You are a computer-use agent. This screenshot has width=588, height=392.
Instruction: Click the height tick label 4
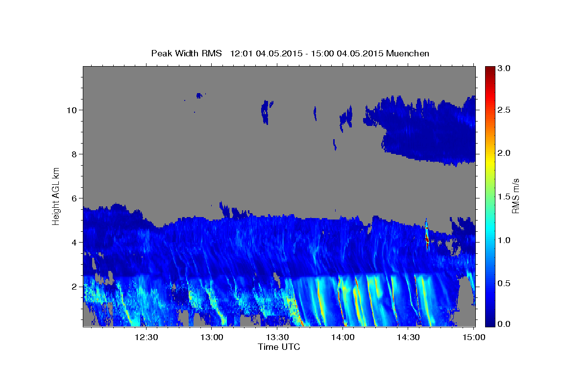coord(74,243)
